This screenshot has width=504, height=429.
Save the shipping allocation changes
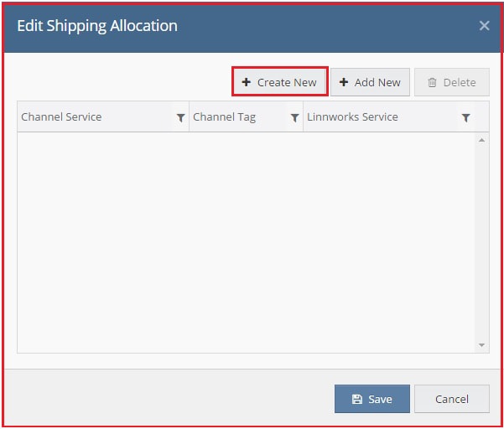point(372,399)
